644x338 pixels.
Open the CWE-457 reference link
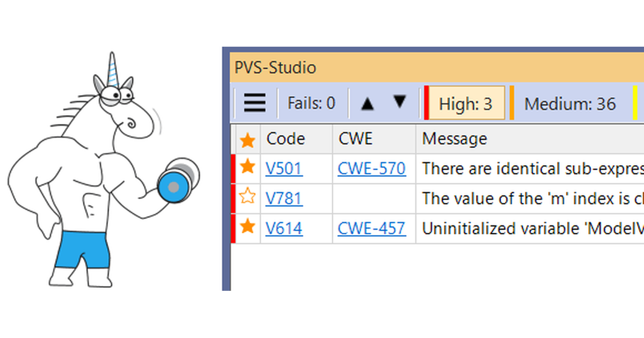click(x=372, y=227)
